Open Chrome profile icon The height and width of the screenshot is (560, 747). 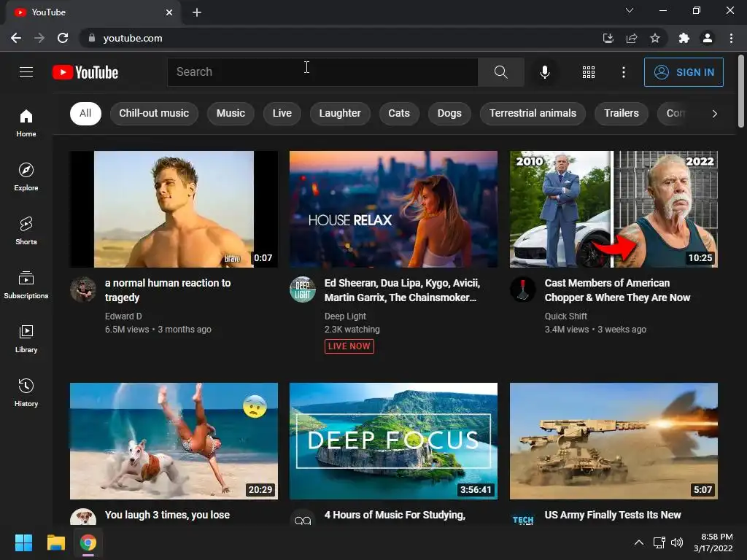pos(708,38)
